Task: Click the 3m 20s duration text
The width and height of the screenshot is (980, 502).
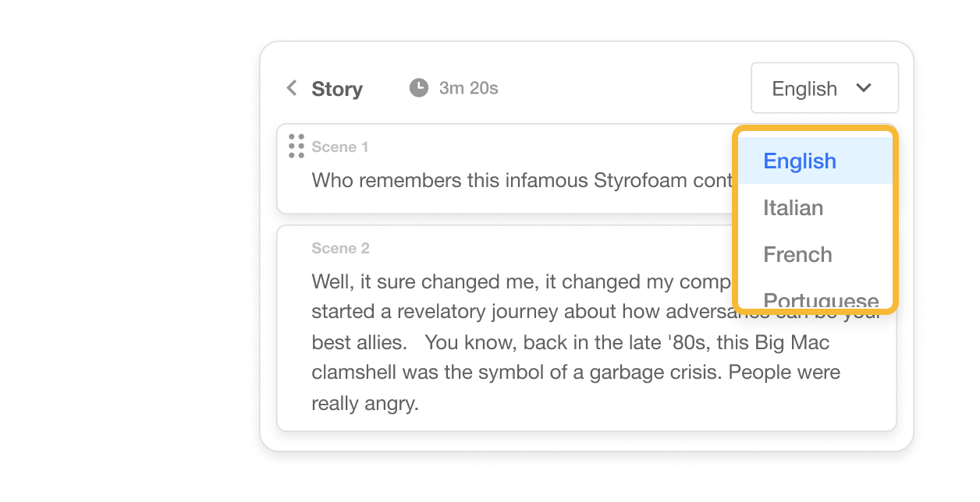Action: 468,88
